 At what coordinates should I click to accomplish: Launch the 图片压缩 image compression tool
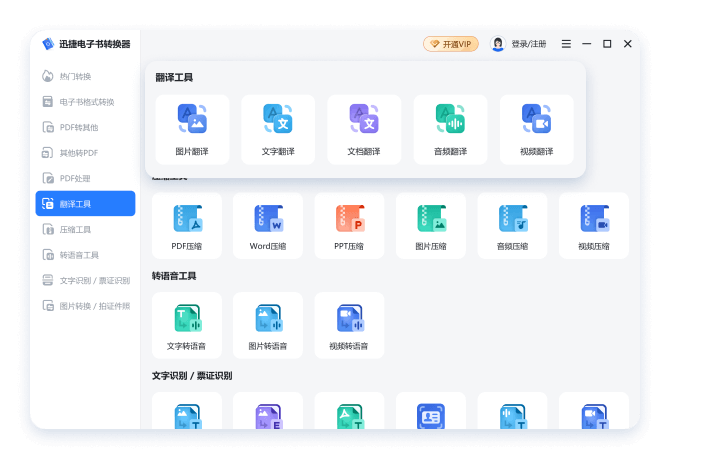431,226
